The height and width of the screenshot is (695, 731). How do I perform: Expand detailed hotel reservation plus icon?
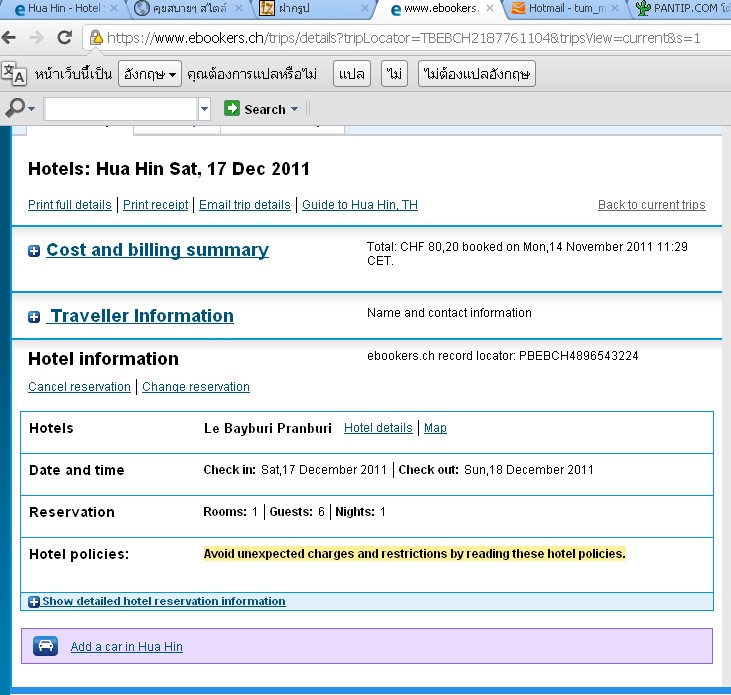(34, 602)
